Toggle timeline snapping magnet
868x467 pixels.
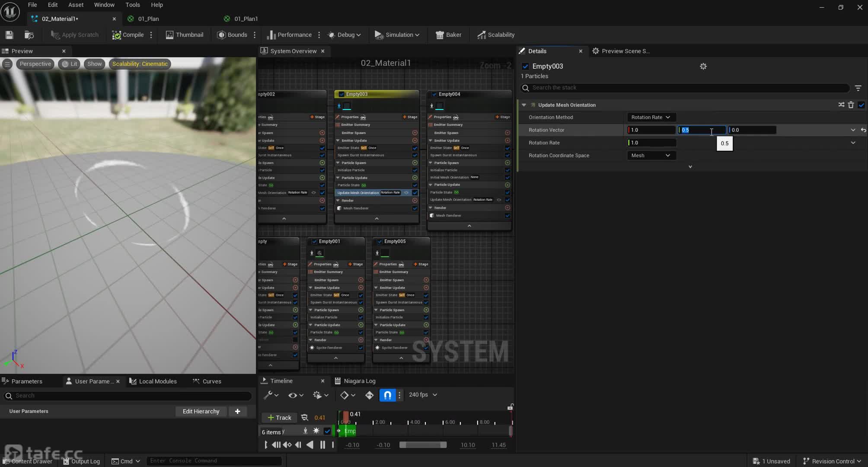(x=387, y=395)
